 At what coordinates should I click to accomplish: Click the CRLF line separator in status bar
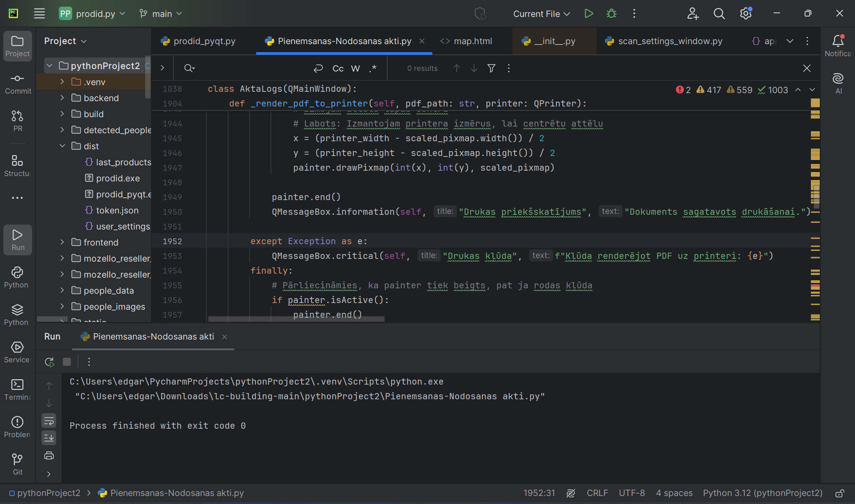pyautogui.click(x=597, y=493)
